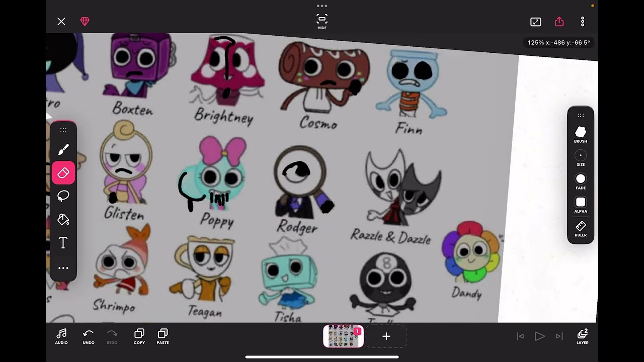Viewport: 644px width, 362px height.
Task: Grab the right panel drag handle
Action: click(581, 115)
